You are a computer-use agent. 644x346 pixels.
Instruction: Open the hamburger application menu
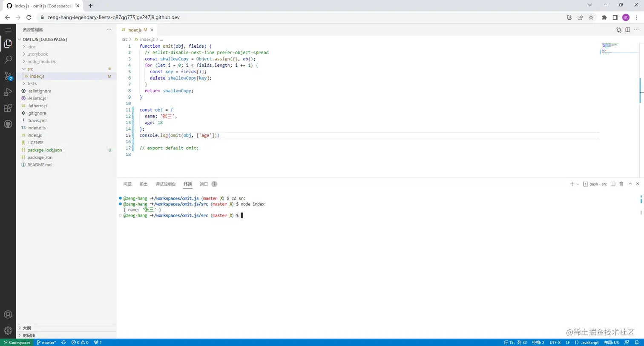(x=8, y=30)
